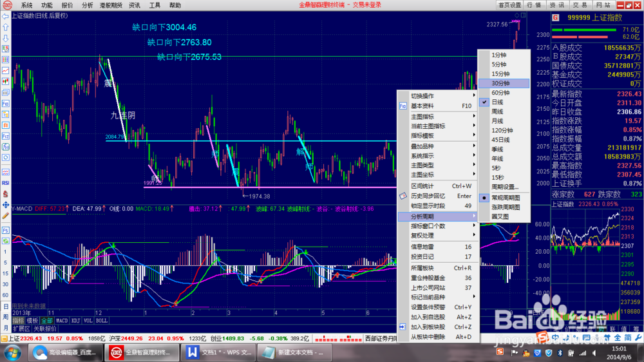Image resolution: width=644 pixels, height=362 pixels.
Task: Select 涨跌周期图 option
Action: coord(504,207)
